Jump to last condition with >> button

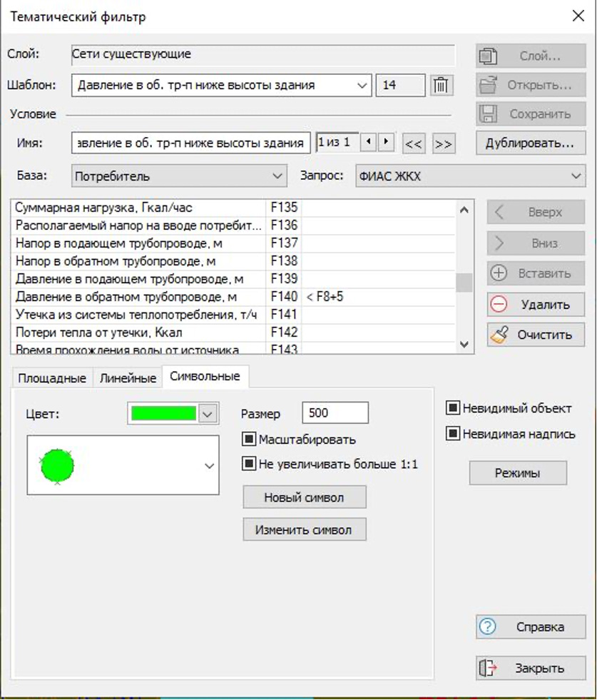443,143
